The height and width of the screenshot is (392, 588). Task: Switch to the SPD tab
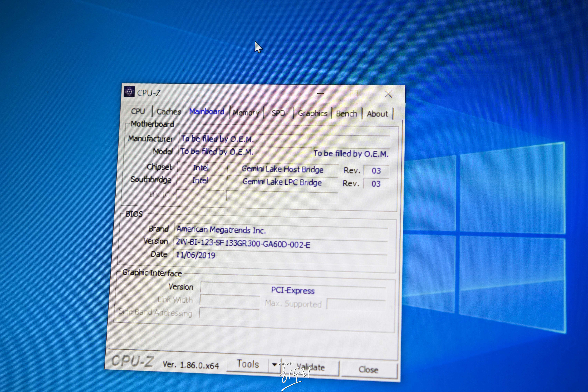[x=278, y=113]
